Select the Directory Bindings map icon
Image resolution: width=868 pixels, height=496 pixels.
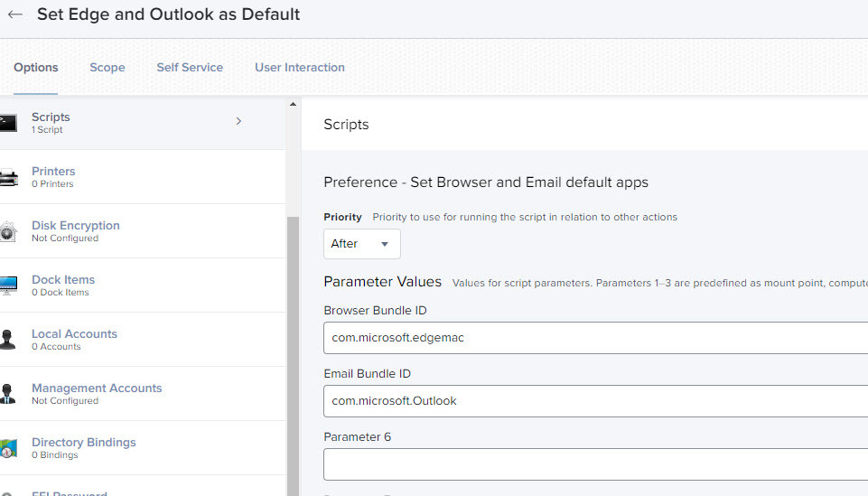(8, 448)
